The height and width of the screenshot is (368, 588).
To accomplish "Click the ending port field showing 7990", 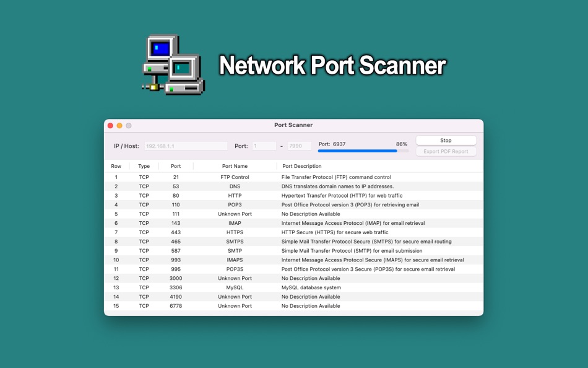I will (x=297, y=146).
